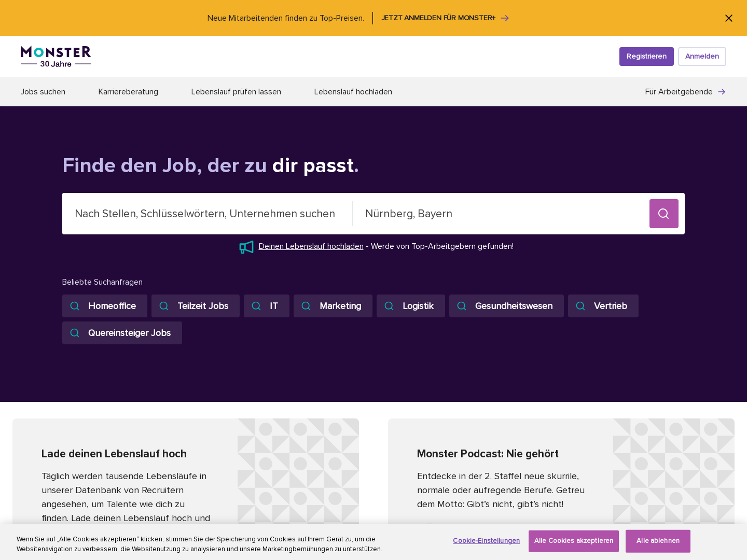Select the Logistik popular search
Image resolution: width=747 pixels, height=560 pixels.
pyautogui.click(x=411, y=306)
